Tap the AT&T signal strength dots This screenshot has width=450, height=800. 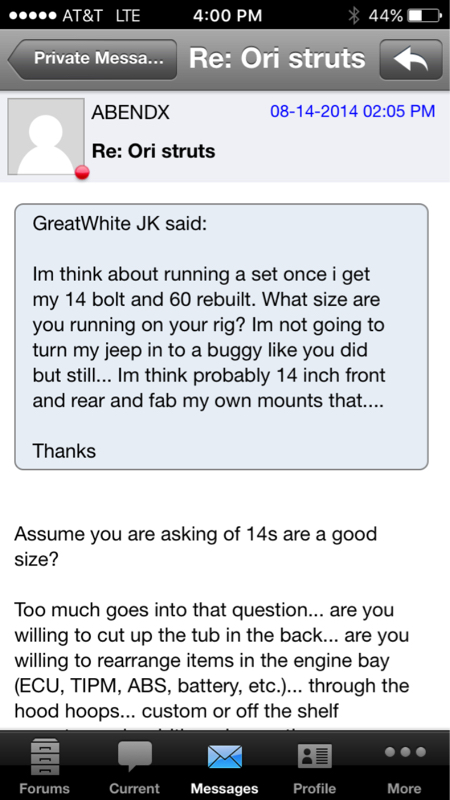pyautogui.click(x=32, y=16)
